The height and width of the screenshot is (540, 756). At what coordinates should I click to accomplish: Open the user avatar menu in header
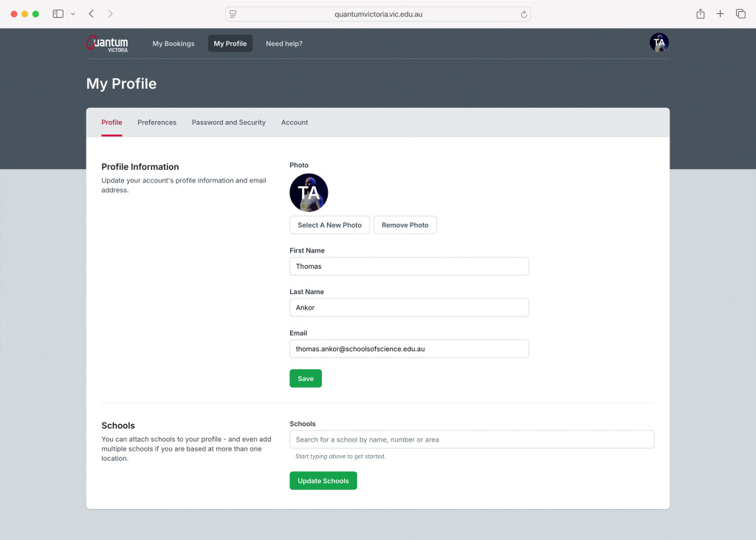pos(659,43)
